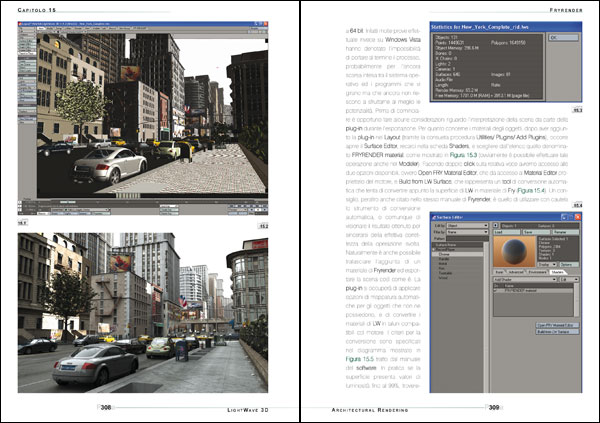
Task: Click OK in the Statistics dialog
Action: (x=564, y=38)
